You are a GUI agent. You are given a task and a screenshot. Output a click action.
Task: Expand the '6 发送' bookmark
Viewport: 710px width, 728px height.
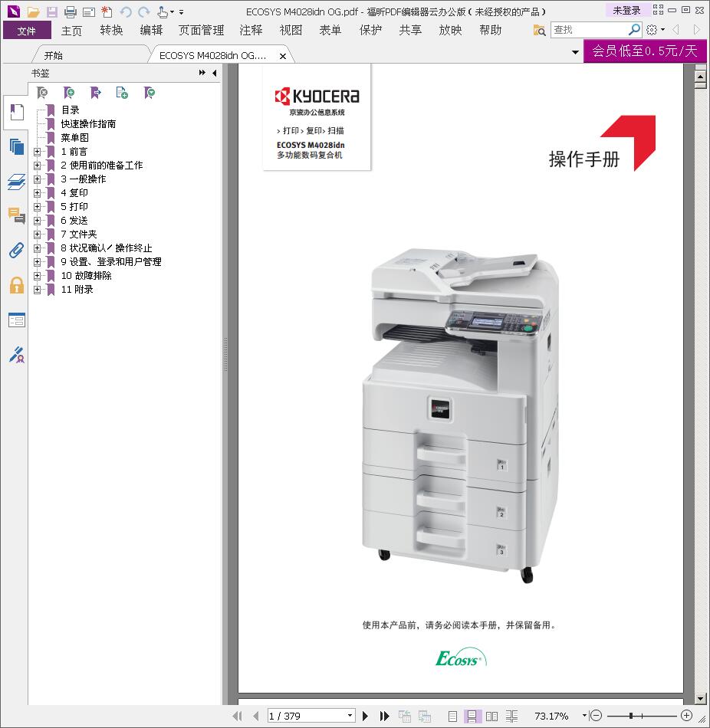pyautogui.click(x=37, y=221)
